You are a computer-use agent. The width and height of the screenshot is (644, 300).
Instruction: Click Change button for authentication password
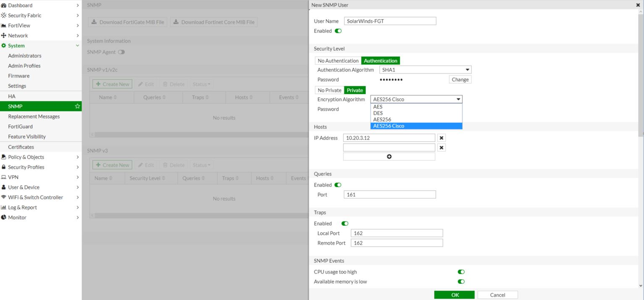pyautogui.click(x=460, y=80)
